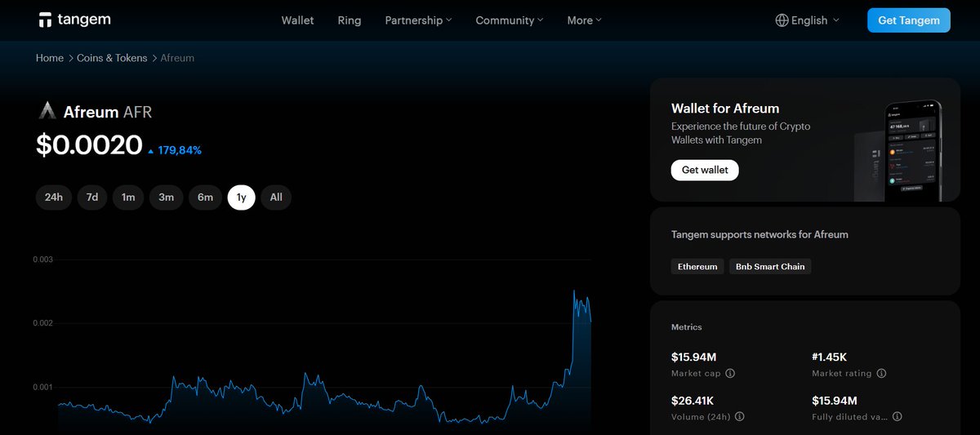Click the 0.003 chart axis label

[42, 260]
